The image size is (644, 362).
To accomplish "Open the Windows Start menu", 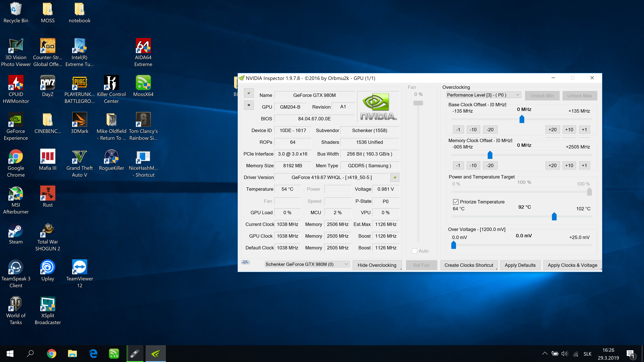I will [10, 353].
